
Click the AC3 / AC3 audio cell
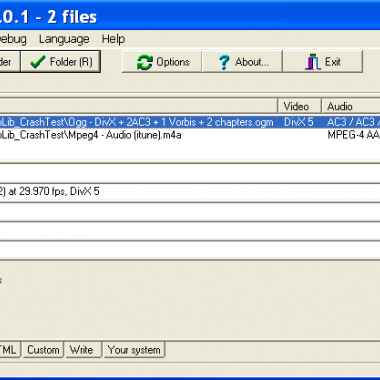click(x=353, y=122)
